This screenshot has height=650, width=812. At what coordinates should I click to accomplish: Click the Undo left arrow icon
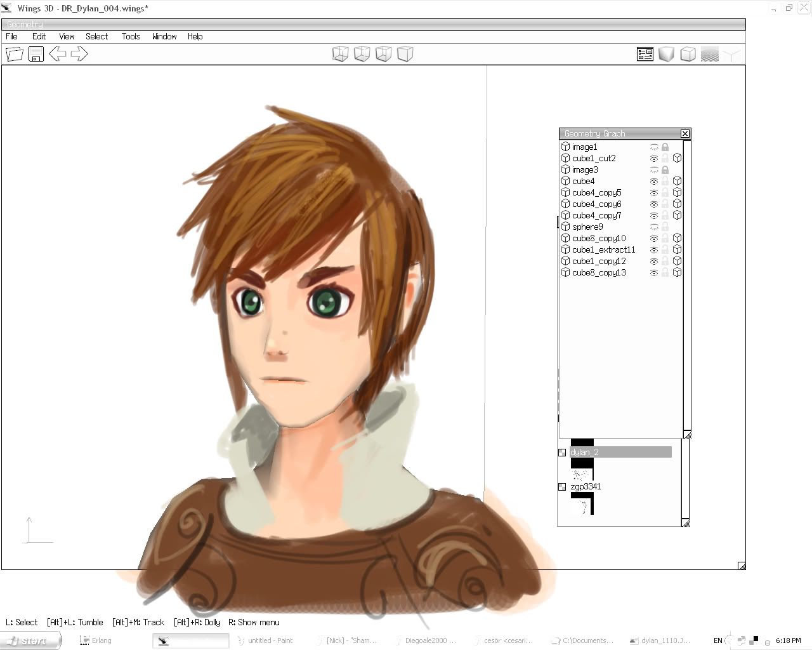[x=58, y=53]
